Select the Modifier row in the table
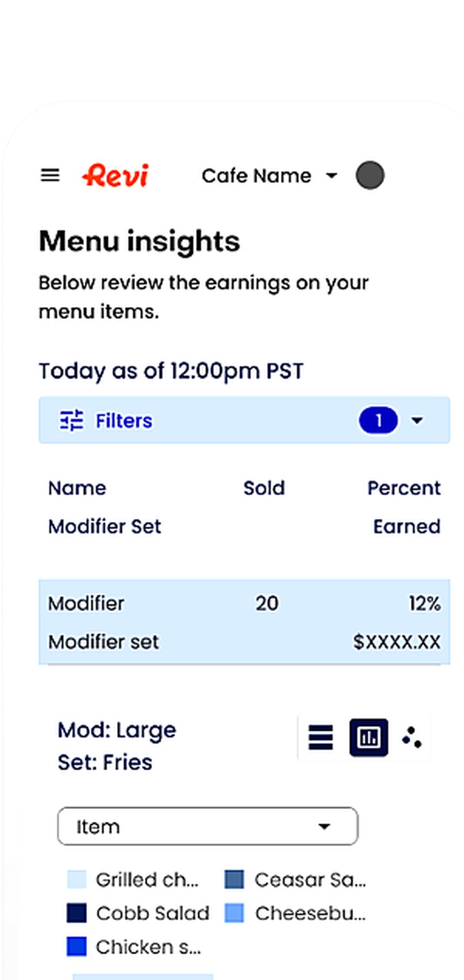Image resolution: width=464 pixels, height=980 pixels. (244, 621)
